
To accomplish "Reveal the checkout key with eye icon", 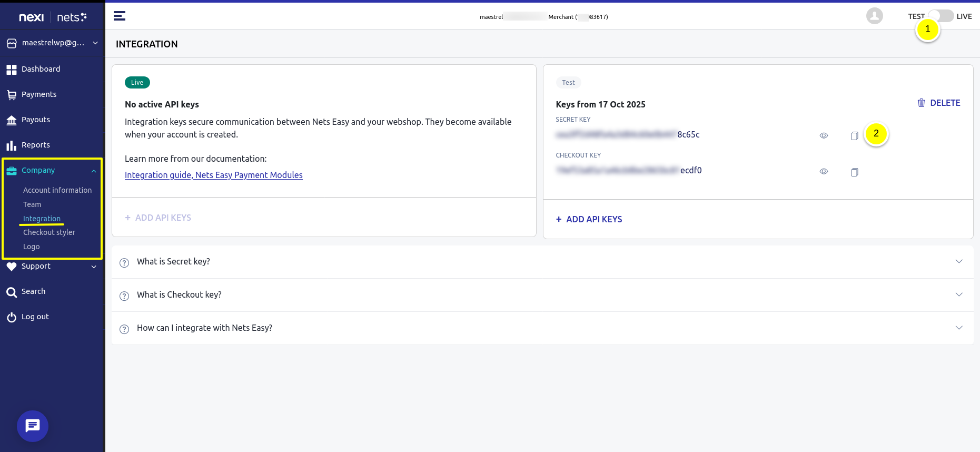I will [824, 171].
